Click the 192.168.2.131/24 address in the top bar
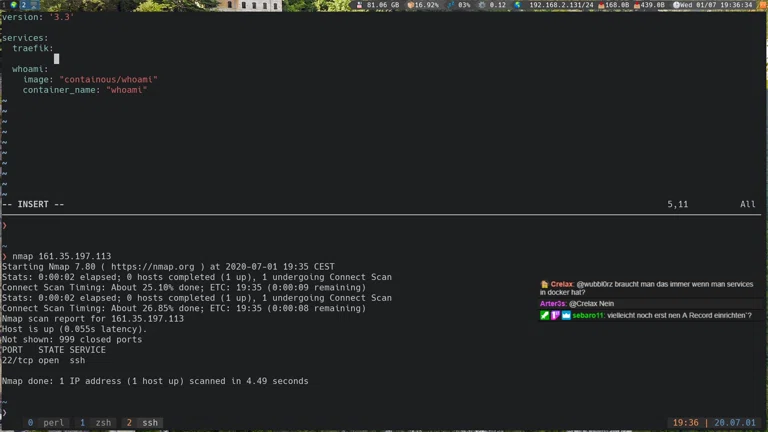768x432 pixels. (x=561, y=5)
